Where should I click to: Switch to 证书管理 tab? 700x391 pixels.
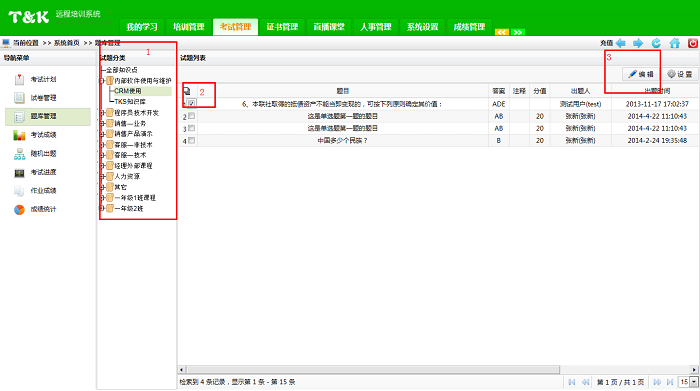(x=282, y=27)
